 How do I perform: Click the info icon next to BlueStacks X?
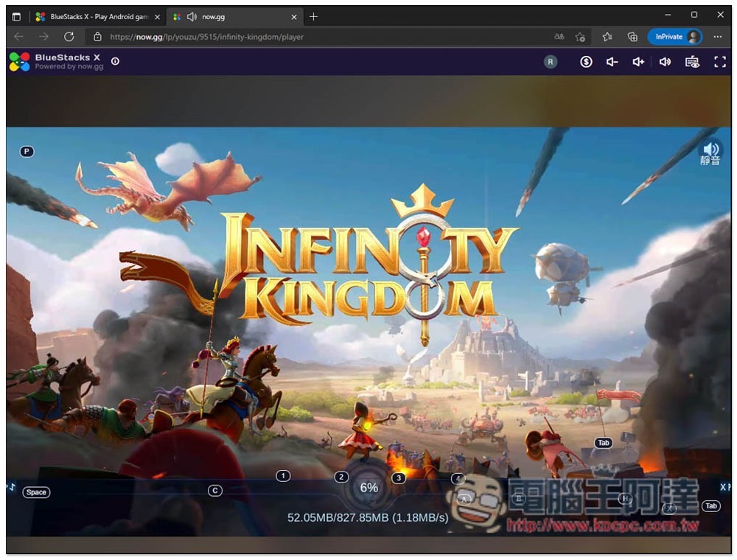point(115,61)
